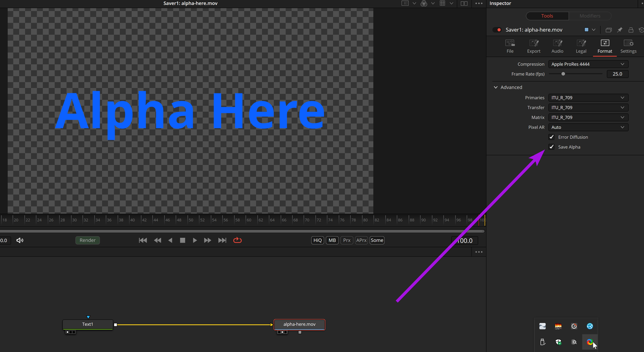Image resolution: width=644 pixels, height=352 pixels.
Task: Click the safely remove USB tray icon
Action: pos(542,342)
